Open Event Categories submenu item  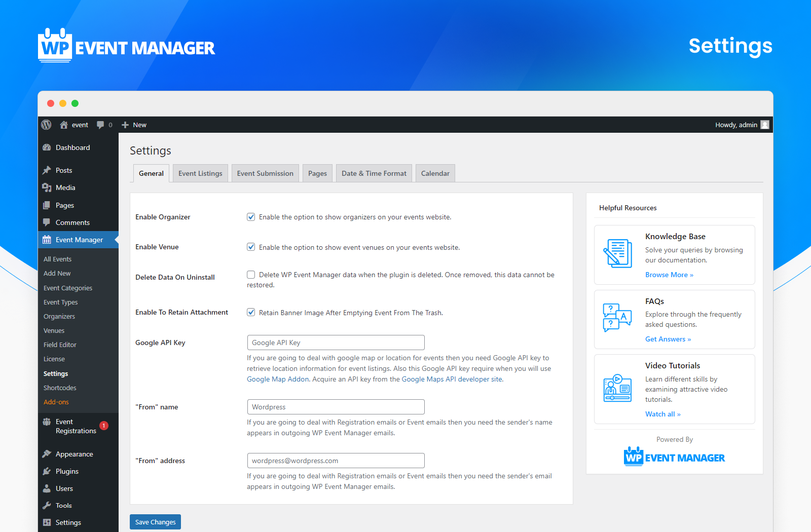(68, 288)
